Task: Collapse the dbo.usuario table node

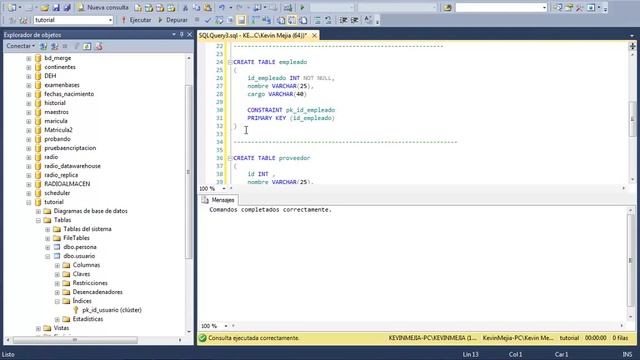Action: [x=48, y=256]
